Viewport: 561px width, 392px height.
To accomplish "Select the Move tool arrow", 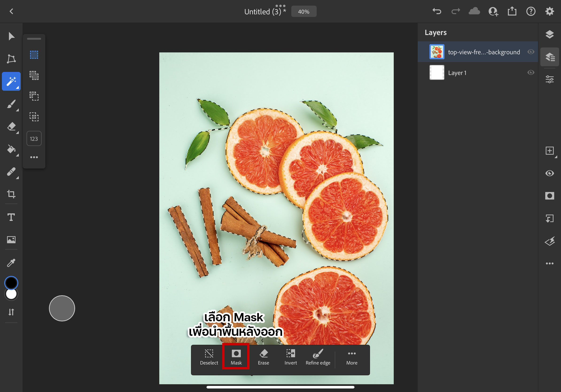I will 11,36.
